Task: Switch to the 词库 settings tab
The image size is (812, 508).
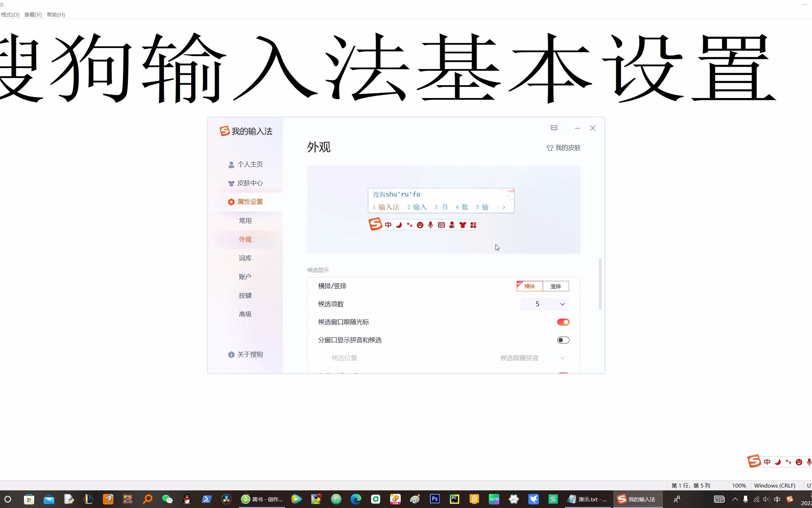Action: click(245, 258)
